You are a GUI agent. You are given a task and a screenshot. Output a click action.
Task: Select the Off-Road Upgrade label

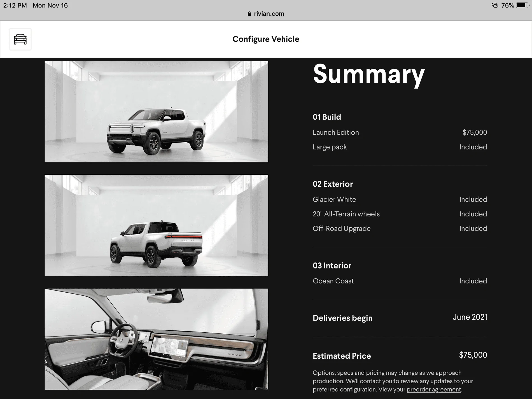pyautogui.click(x=342, y=228)
